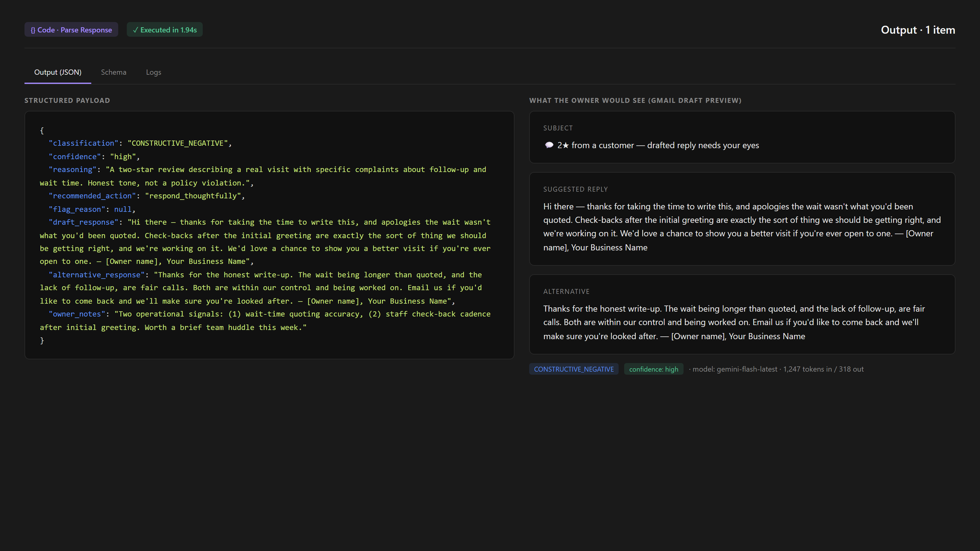Image resolution: width=980 pixels, height=551 pixels.
Task: Click the CONSTRUCTIVE_NEGATIVE tag badge
Action: [574, 369]
